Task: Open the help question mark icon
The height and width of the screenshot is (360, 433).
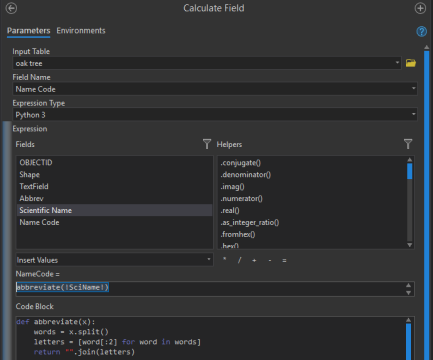Action: [421, 31]
